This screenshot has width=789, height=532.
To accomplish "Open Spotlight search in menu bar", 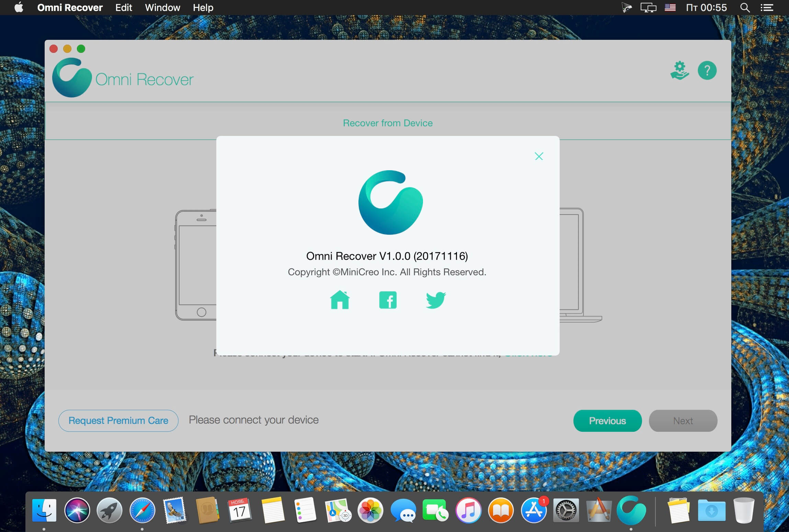I will tap(744, 8).
